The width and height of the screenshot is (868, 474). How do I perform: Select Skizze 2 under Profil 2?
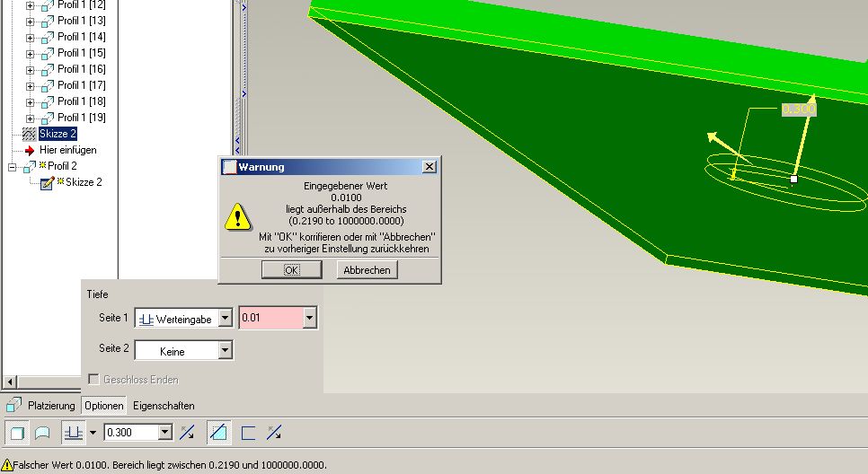coord(84,182)
